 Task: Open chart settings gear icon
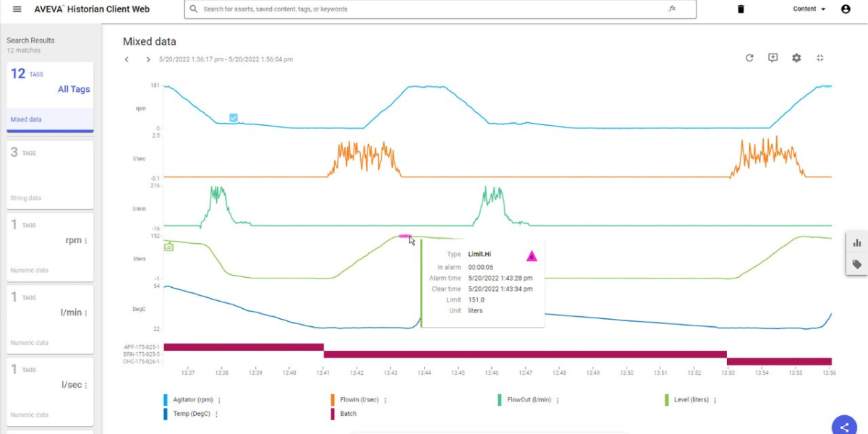pyautogui.click(x=796, y=58)
